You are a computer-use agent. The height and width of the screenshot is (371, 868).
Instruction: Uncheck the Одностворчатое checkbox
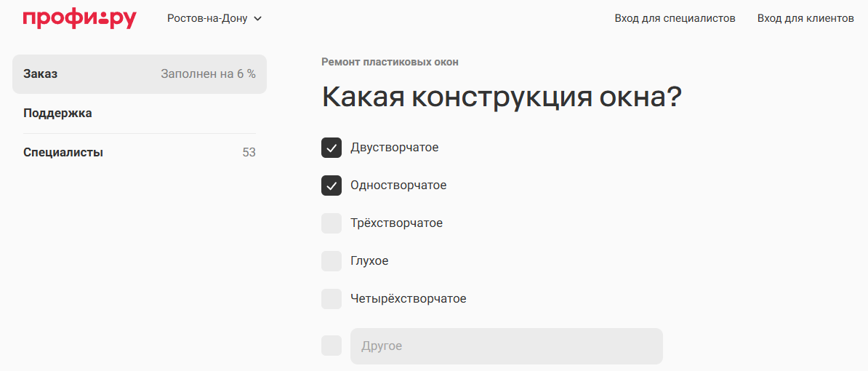[x=331, y=185]
